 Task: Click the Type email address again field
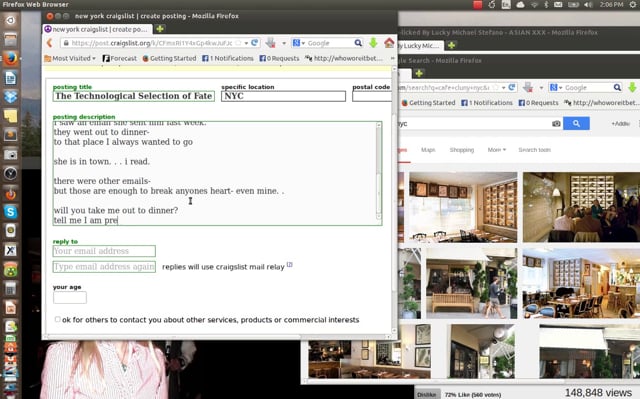[x=104, y=267]
